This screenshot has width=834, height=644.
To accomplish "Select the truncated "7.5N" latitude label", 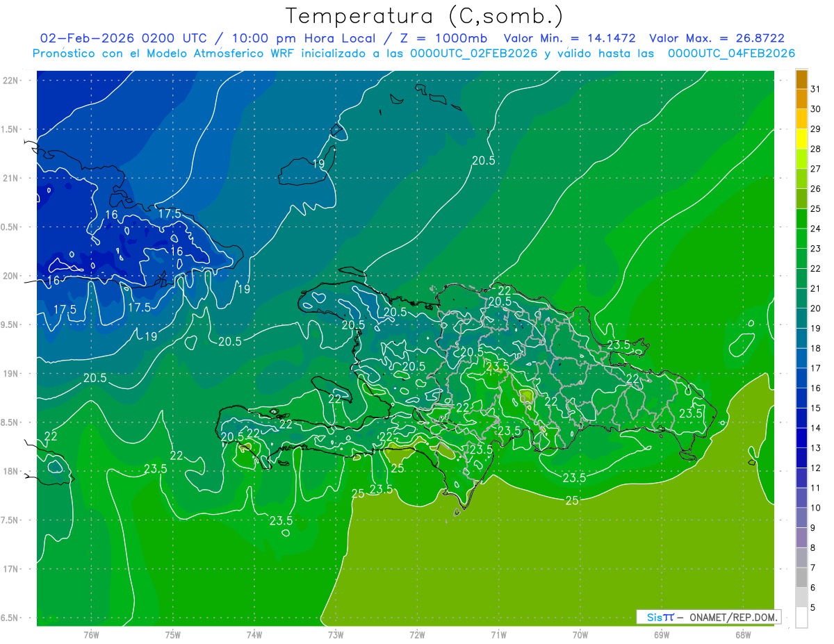I will pos(10,520).
